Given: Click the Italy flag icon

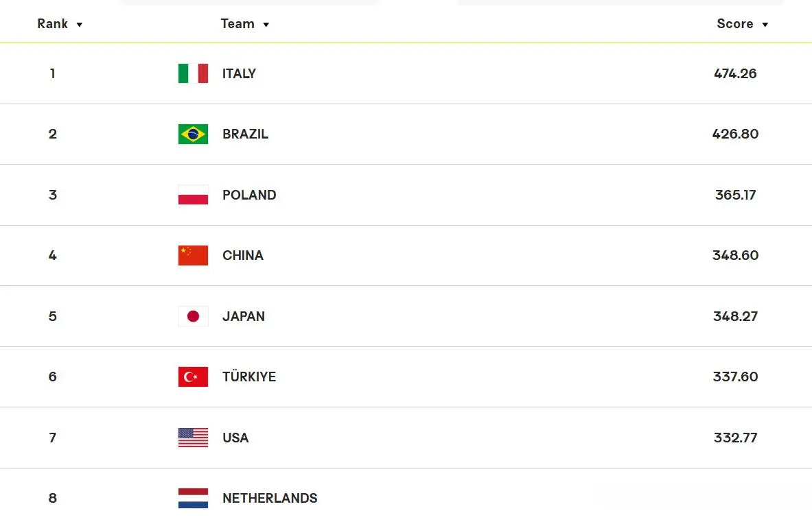Looking at the screenshot, I should pyautogui.click(x=193, y=73).
